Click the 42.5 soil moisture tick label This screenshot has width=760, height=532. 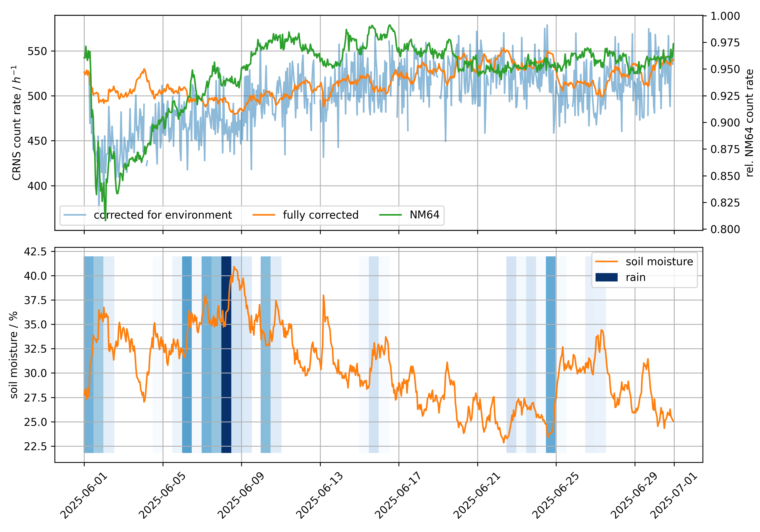[x=35, y=252]
